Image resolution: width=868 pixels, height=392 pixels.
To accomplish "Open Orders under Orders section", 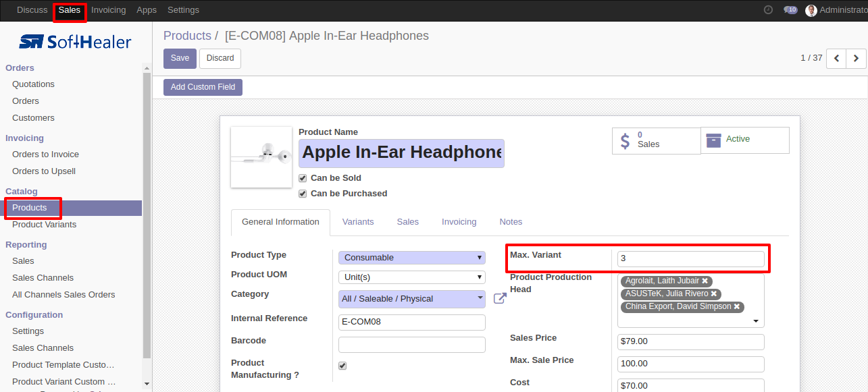I will 26,101.
